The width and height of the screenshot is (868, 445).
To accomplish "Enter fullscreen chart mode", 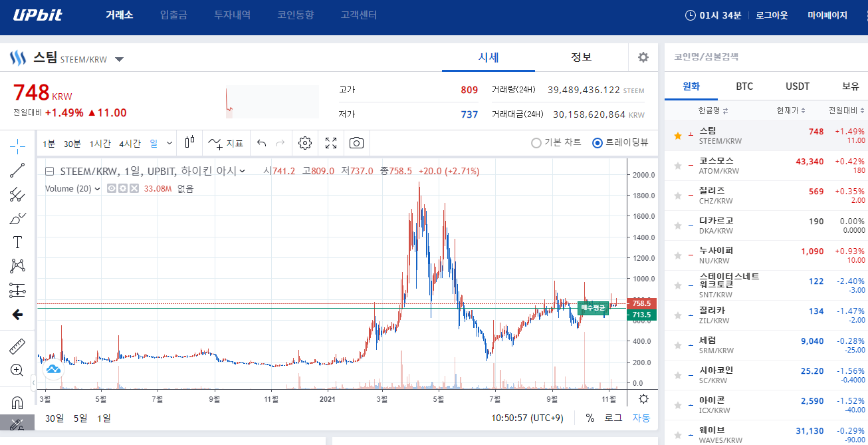I will coord(331,143).
